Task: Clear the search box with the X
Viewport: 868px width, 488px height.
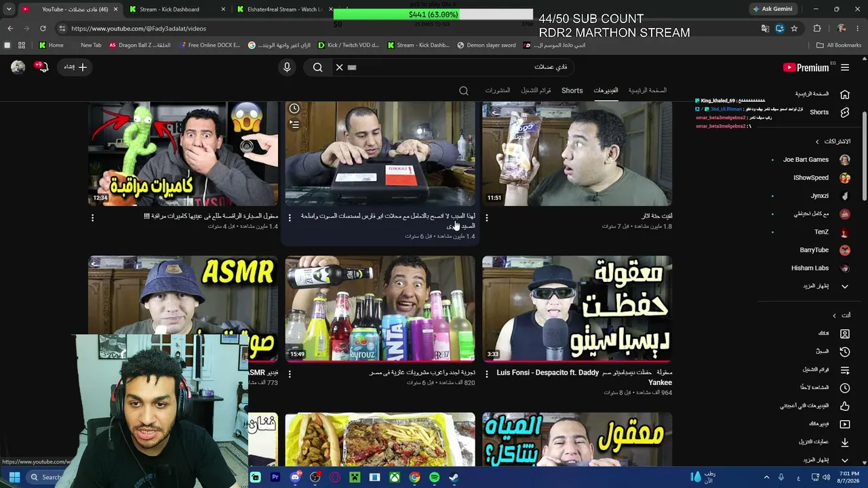Action: tap(340, 67)
